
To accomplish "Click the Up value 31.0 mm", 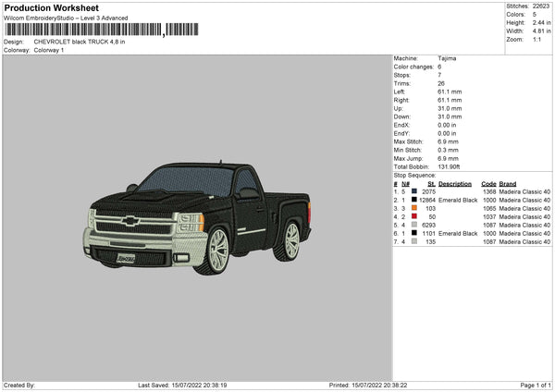I will (450, 108).
